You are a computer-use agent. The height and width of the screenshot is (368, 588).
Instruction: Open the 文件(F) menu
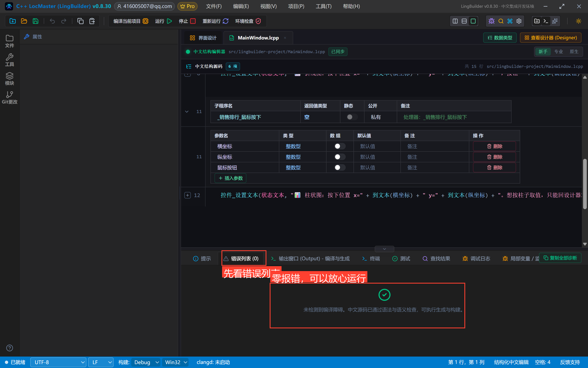coord(214,6)
